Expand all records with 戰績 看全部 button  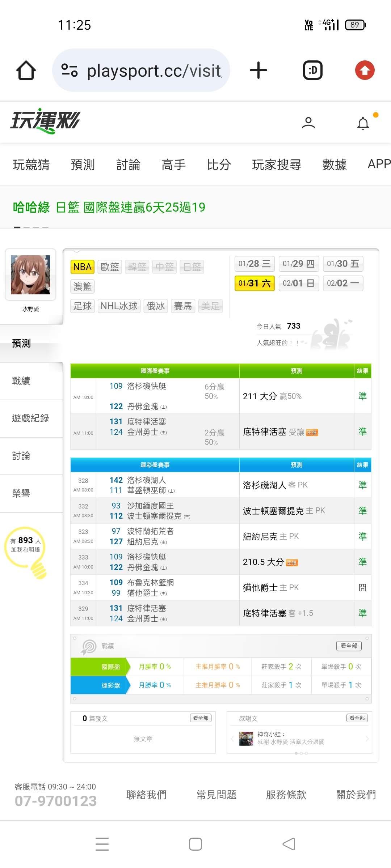349,646
